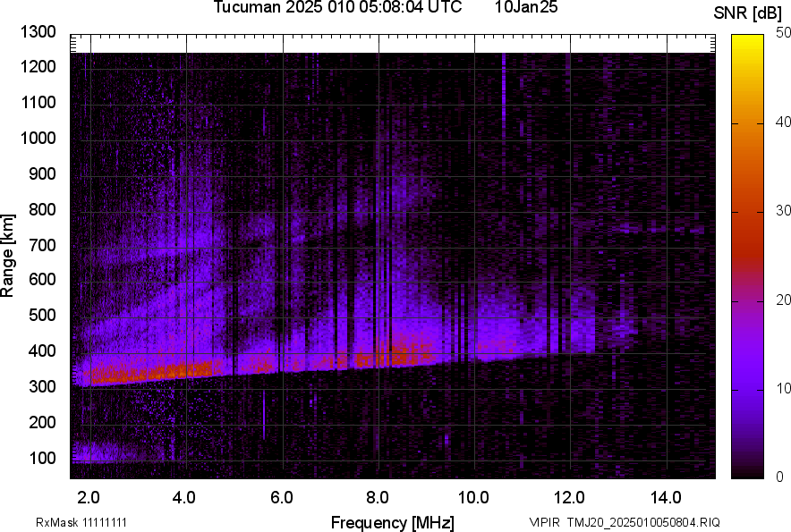
Task: Click the 12.0 frequency tick label
Action: [x=570, y=497]
